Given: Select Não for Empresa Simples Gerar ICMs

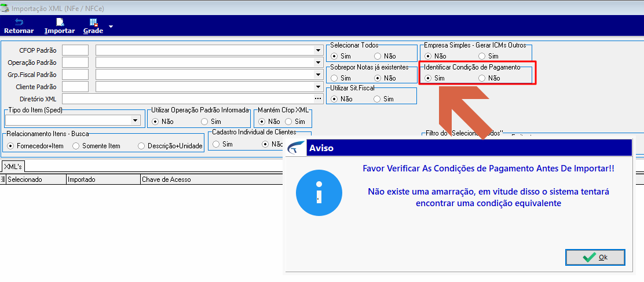Looking at the screenshot, I should (x=429, y=56).
